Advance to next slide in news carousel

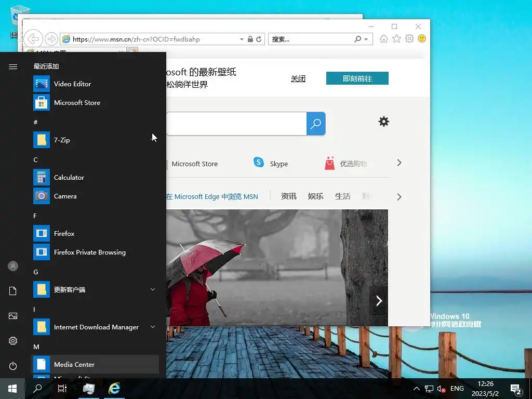point(379,301)
